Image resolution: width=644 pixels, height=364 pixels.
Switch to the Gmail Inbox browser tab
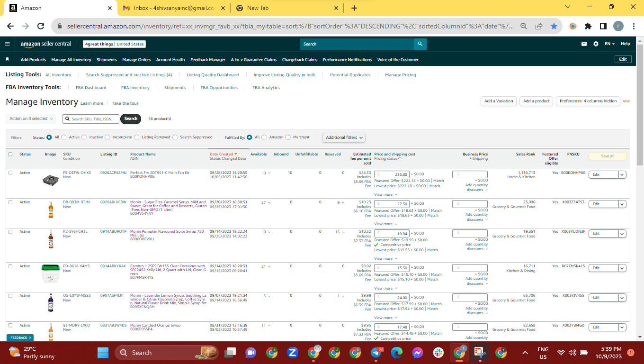(x=174, y=8)
